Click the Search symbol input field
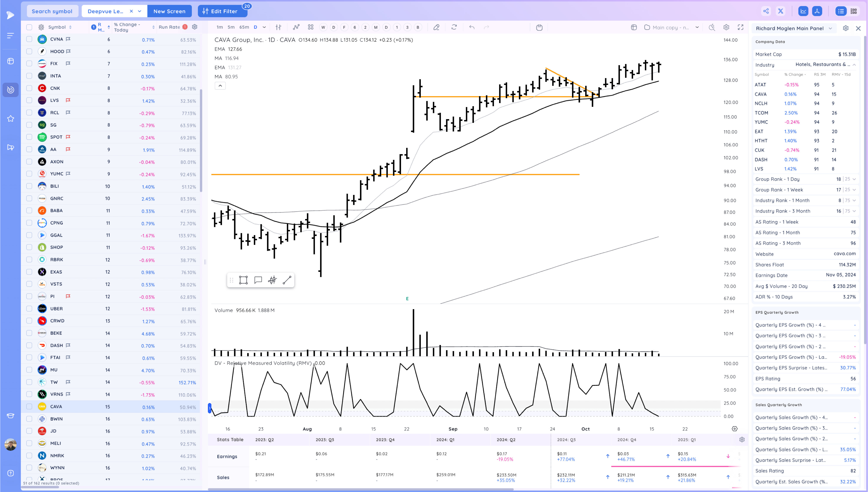This screenshot has width=868, height=492. (52, 11)
